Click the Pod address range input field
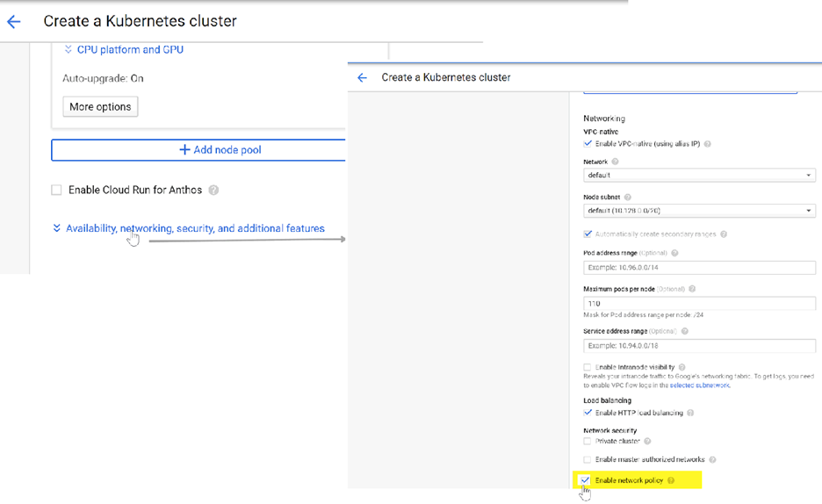This screenshot has height=504, width=822. (699, 267)
